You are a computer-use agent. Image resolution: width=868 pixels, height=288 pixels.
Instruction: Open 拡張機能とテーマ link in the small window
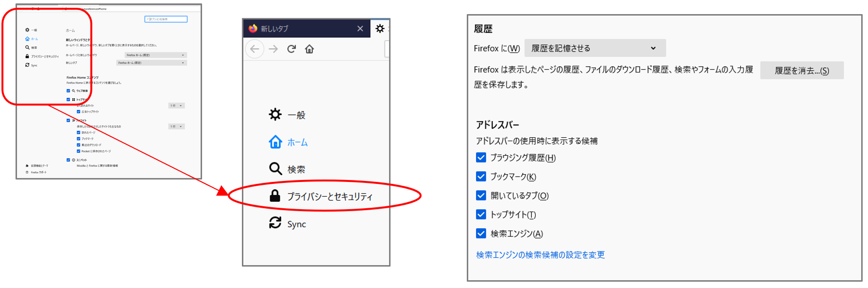(39, 166)
